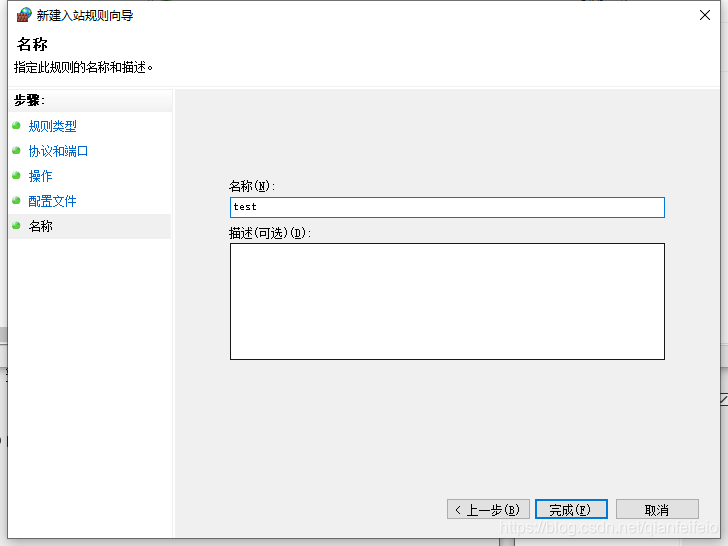The height and width of the screenshot is (546, 728).
Task: Focus the 名称(N) field containing test
Action: point(447,207)
